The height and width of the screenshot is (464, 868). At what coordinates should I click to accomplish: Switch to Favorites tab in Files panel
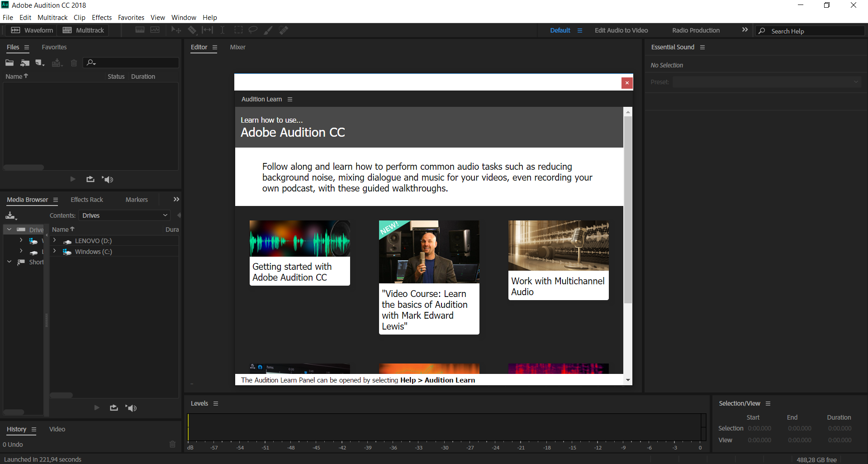click(54, 47)
